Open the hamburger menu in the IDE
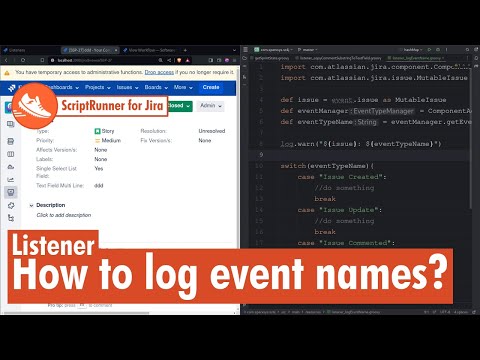The height and width of the screenshot is (360, 480). [x=246, y=50]
